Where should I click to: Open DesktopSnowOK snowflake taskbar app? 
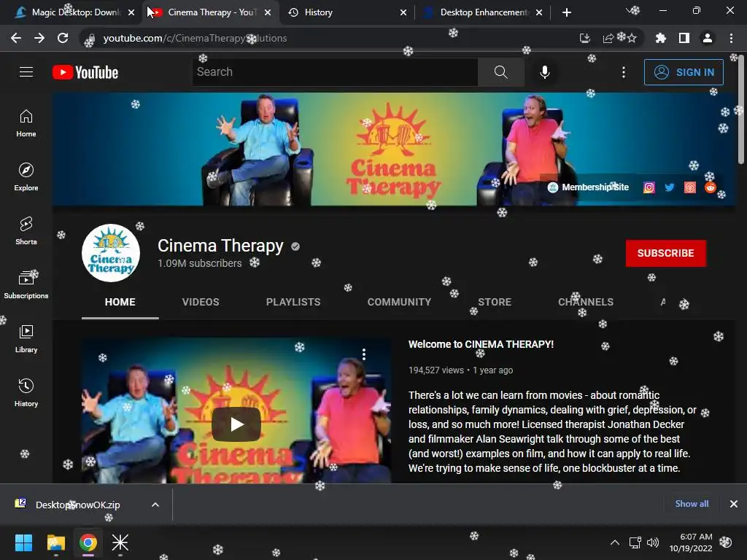[120, 542]
